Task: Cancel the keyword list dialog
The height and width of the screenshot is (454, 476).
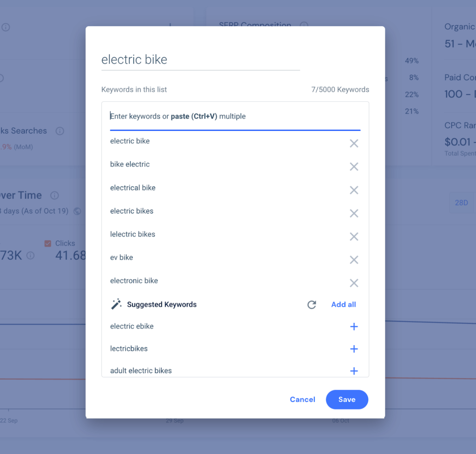Action: pyautogui.click(x=303, y=400)
